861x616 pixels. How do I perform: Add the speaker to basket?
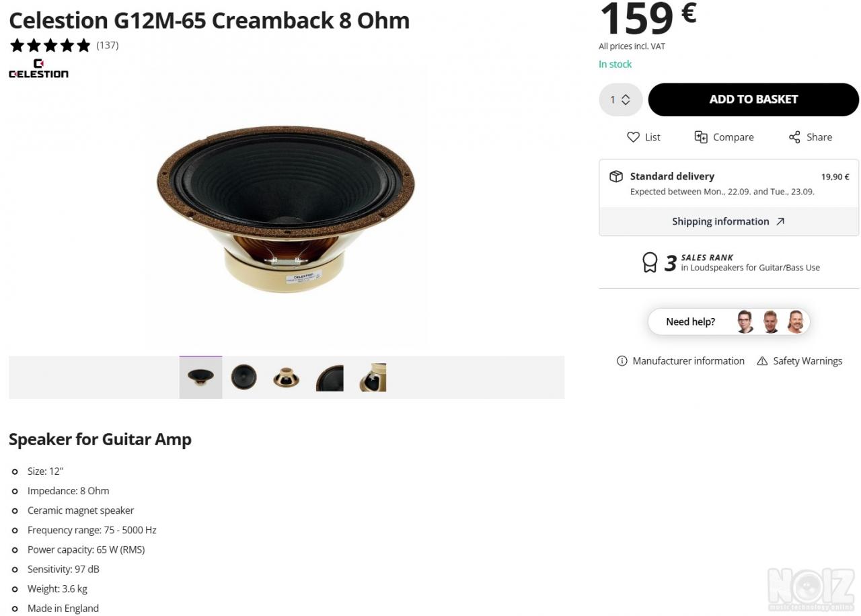(753, 100)
